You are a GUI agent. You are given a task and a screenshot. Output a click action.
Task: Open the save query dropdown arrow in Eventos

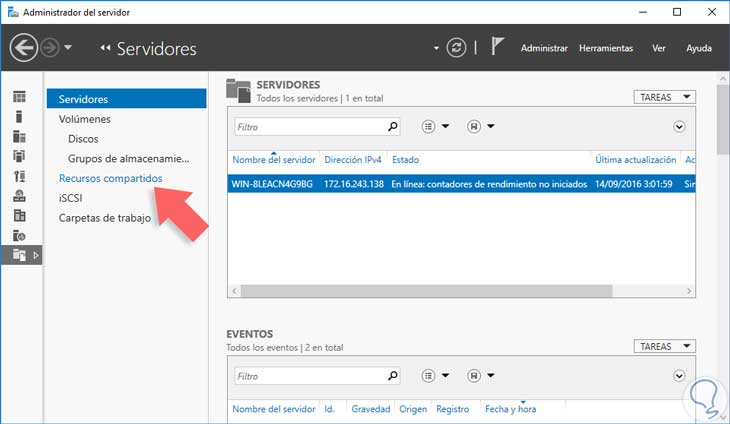[491, 376]
